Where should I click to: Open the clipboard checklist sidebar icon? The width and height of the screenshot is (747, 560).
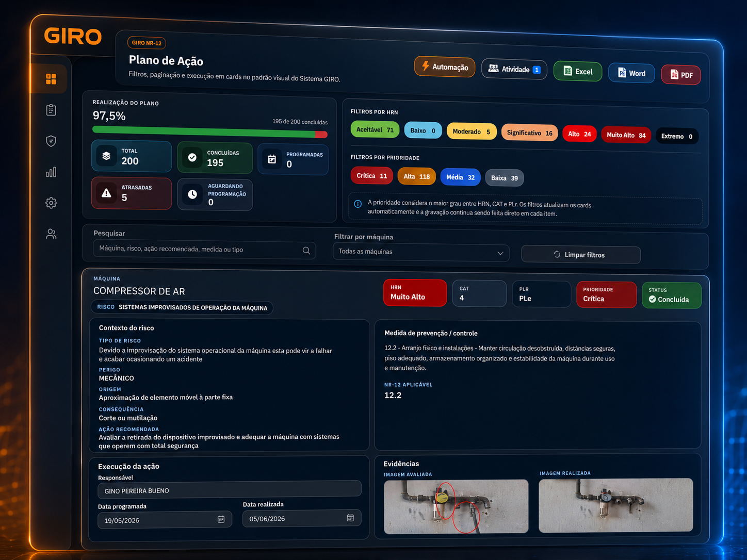[51, 110]
